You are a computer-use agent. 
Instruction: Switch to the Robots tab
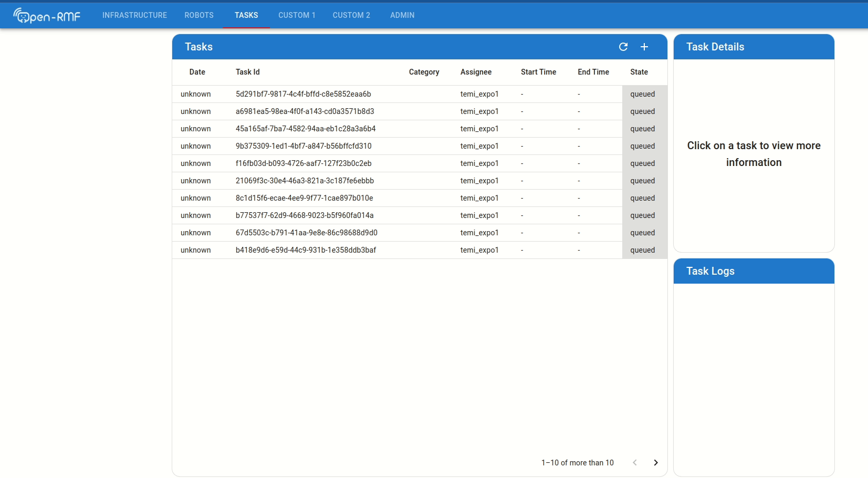(199, 15)
